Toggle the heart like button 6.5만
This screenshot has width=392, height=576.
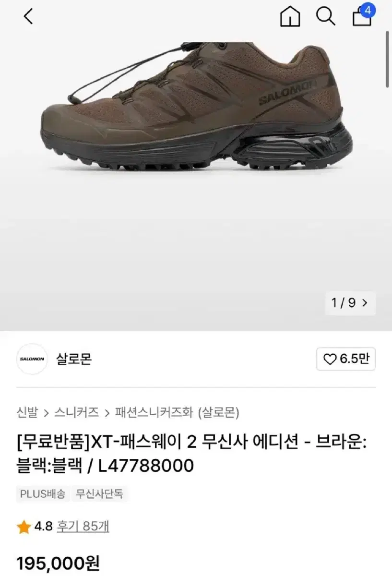[x=346, y=359]
